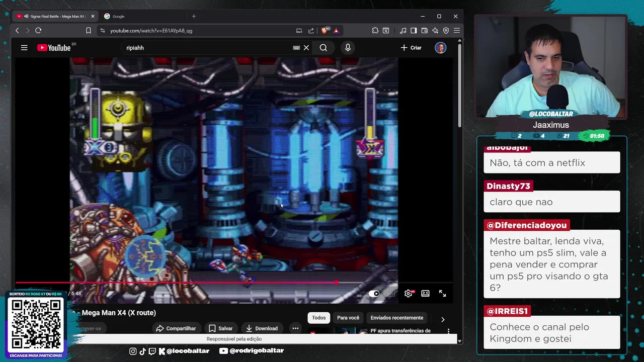Image resolution: width=644 pixels, height=362 pixels.
Task: Click the Salvar save button
Action: tap(220, 328)
